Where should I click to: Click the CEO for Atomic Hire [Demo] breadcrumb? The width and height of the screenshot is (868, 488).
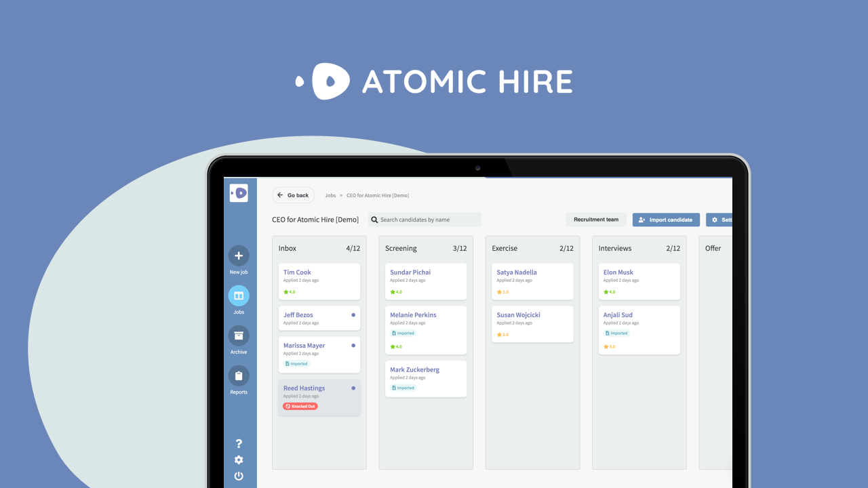pyautogui.click(x=378, y=195)
